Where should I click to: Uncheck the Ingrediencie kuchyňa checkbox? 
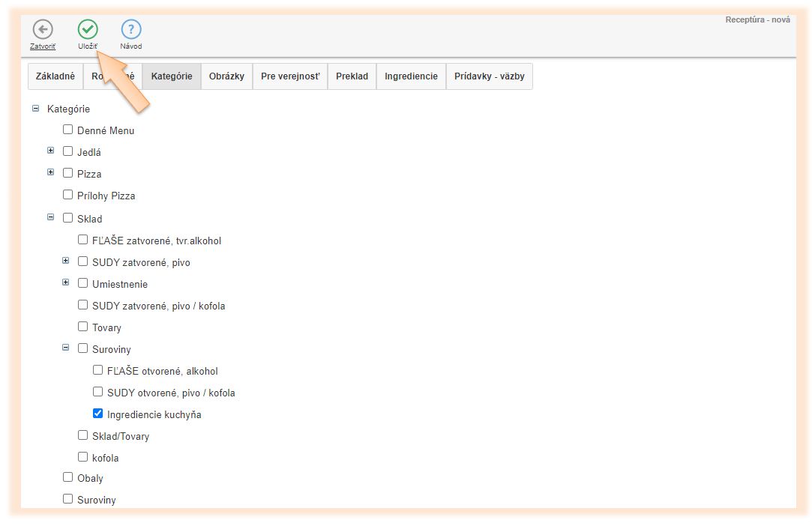pos(97,413)
